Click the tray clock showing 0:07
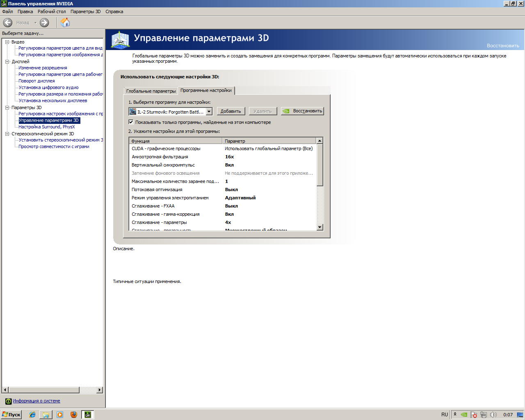 508,415
